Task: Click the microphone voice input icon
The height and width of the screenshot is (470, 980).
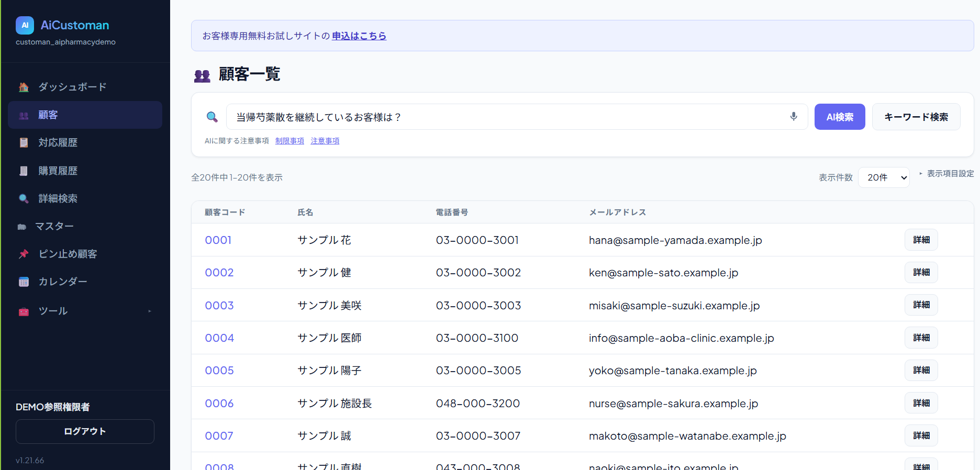Action: tap(794, 117)
